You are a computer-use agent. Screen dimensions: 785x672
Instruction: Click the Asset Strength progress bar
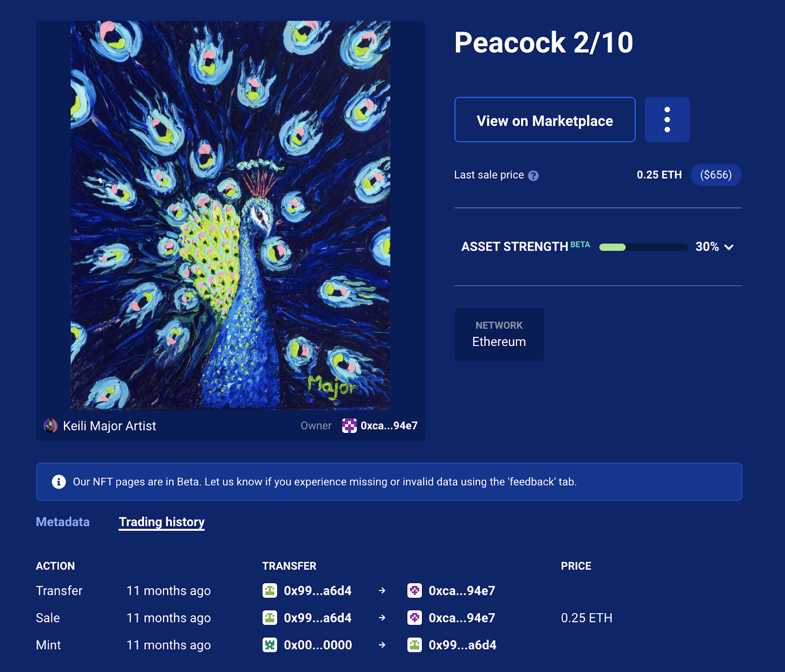pyautogui.click(x=643, y=247)
